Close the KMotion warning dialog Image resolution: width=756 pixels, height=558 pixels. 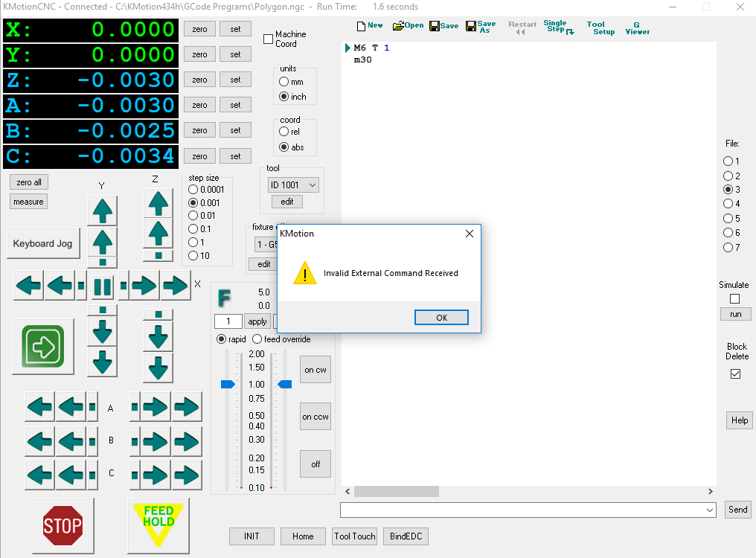pyautogui.click(x=470, y=234)
